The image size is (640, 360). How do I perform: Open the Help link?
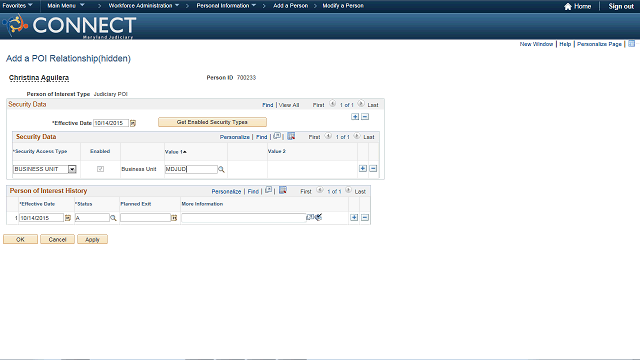[565, 44]
